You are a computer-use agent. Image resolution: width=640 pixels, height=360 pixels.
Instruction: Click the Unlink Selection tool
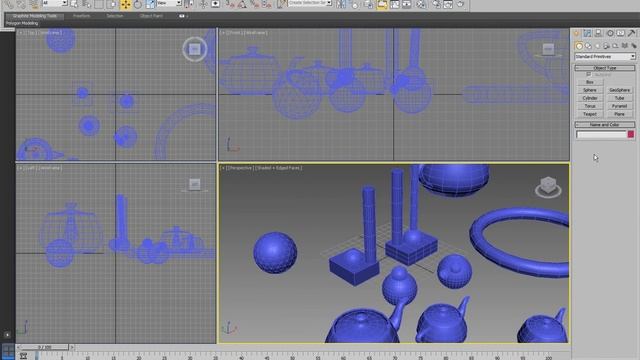pos(21,4)
